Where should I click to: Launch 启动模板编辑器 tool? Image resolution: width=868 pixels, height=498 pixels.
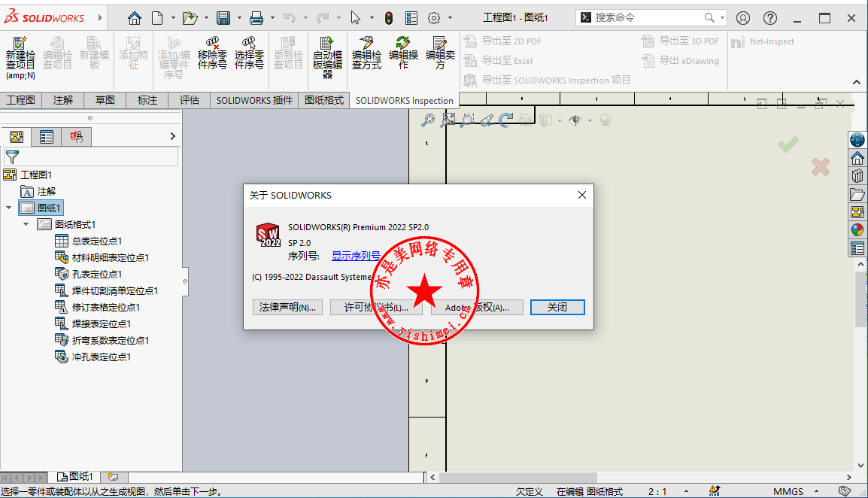(x=327, y=57)
